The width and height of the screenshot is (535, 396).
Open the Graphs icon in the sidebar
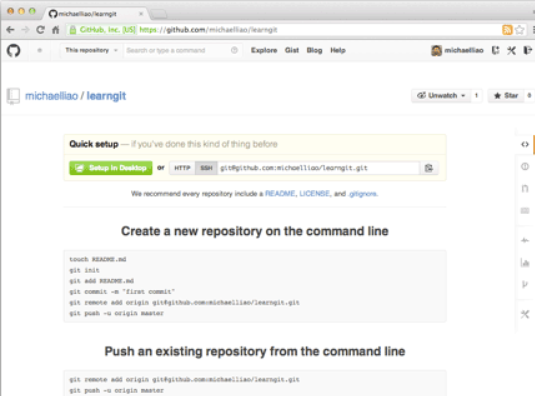[x=525, y=262]
